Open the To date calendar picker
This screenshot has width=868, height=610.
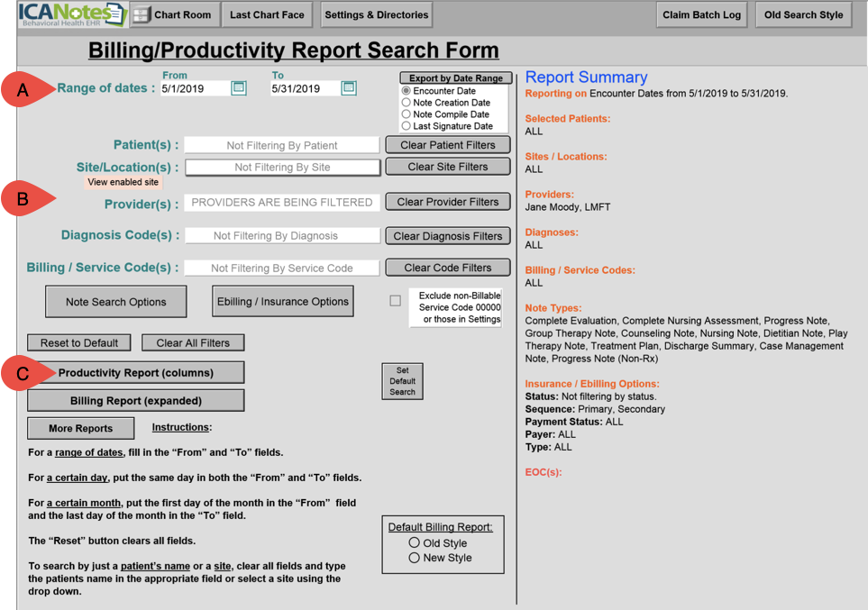pos(349,88)
